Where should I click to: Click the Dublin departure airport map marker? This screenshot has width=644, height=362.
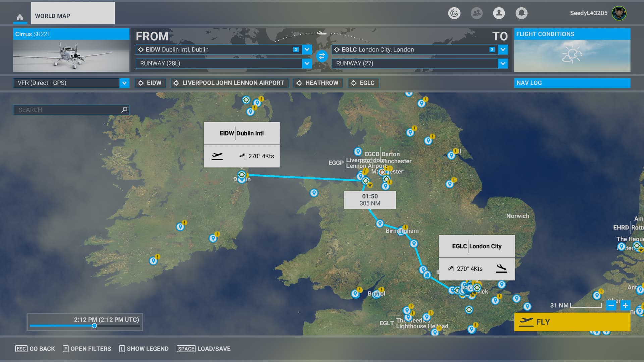tap(242, 175)
